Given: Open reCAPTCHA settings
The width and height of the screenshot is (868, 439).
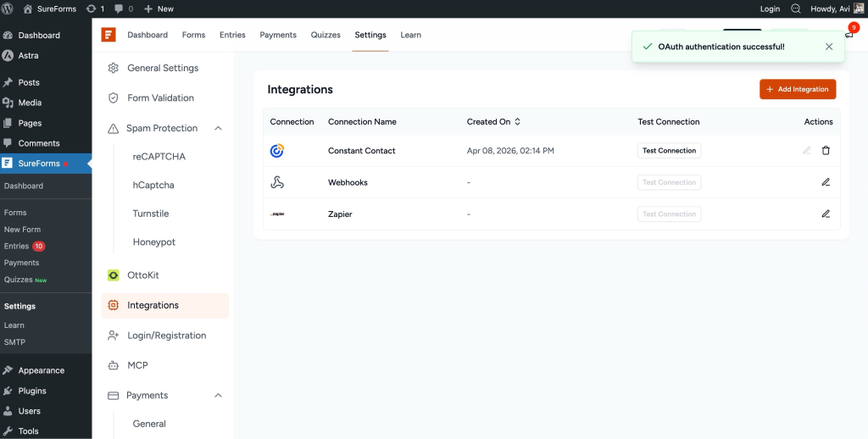Looking at the screenshot, I should coord(159,157).
